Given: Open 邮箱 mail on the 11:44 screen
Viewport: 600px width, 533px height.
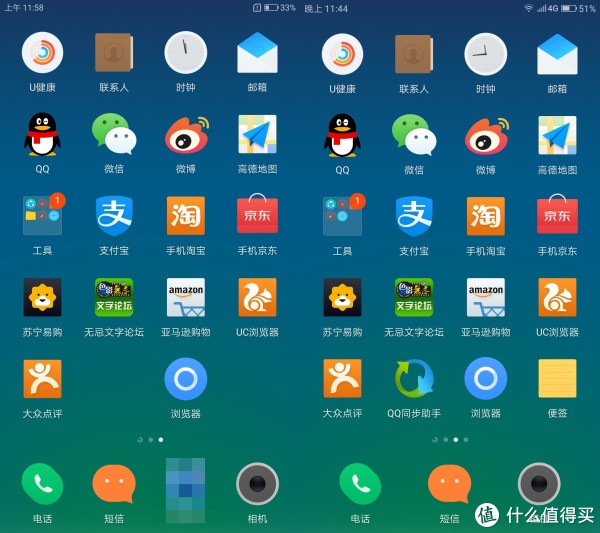Looking at the screenshot, I should (557, 54).
